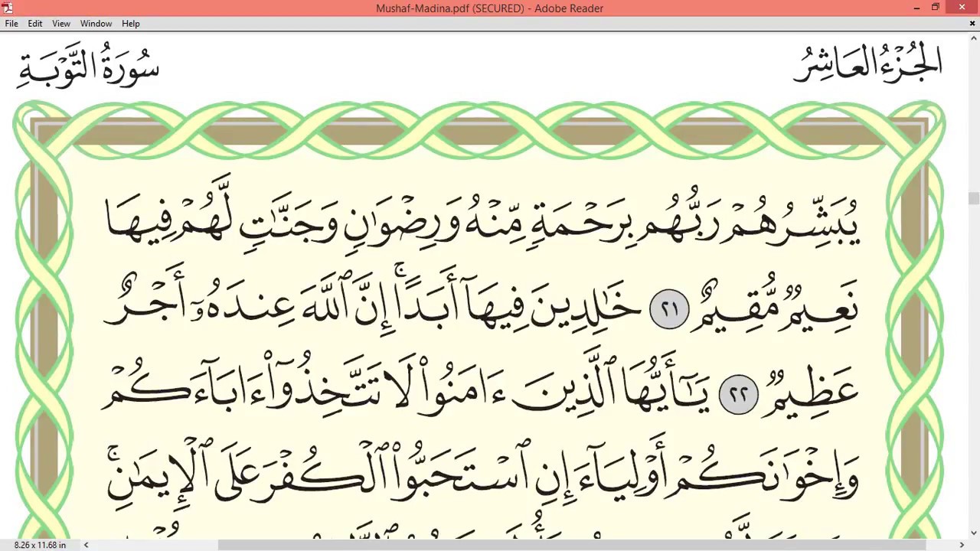Open the Window menu

(96, 24)
